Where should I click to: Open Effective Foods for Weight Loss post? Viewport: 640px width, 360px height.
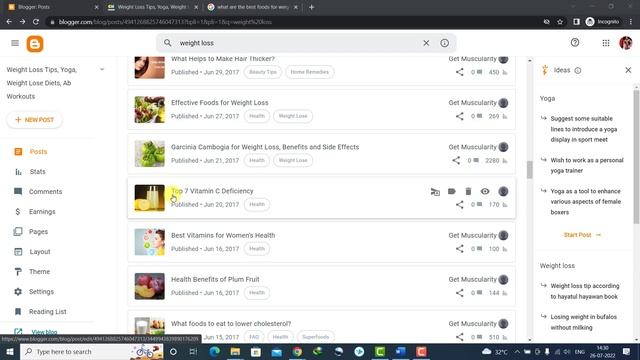tap(220, 102)
